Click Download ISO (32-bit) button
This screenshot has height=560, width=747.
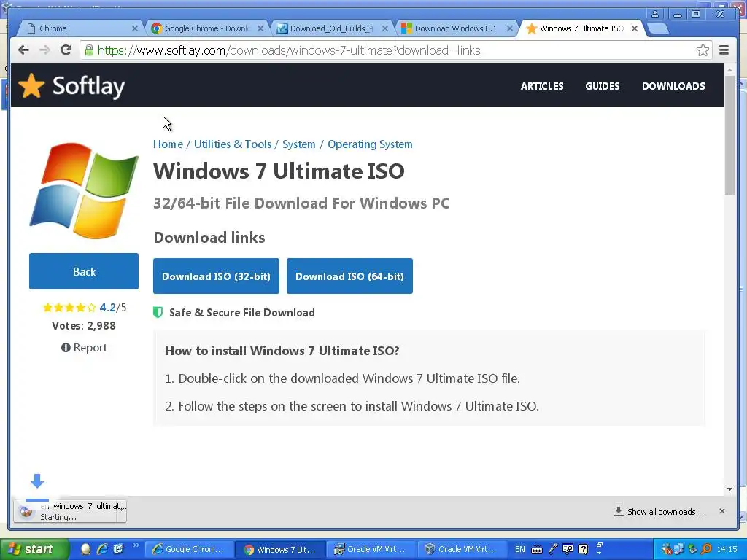click(216, 276)
